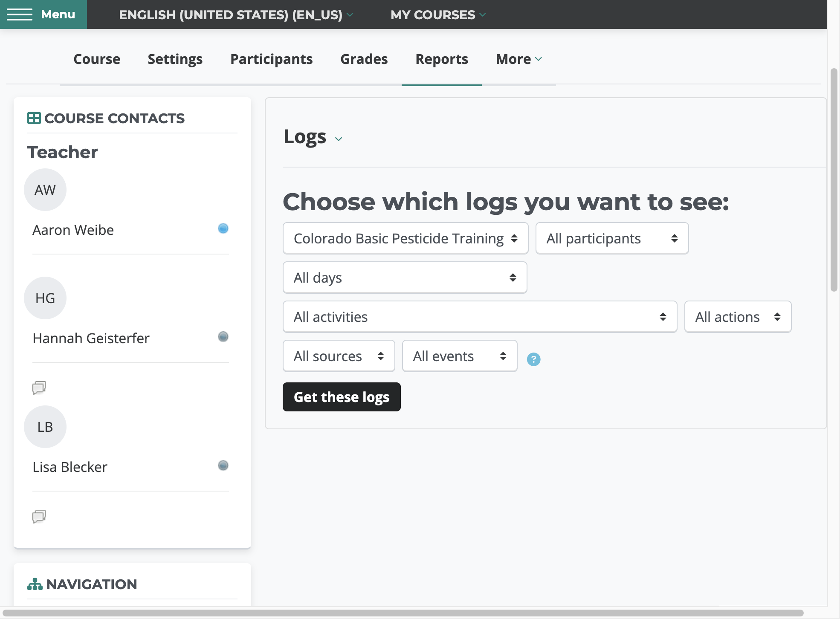Open the blue help question mark icon

point(533,359)
